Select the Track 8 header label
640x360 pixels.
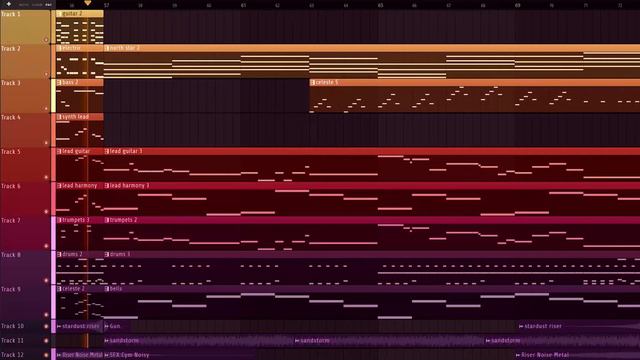(11, 255)
